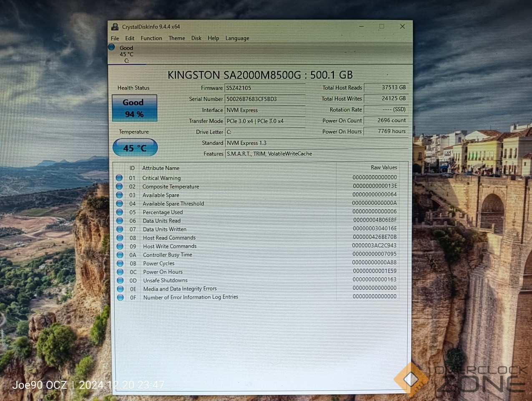This screenshot has width=532, height=401.
Task: Click the status orb beside Percentage Used
Action: tap(120, 212)
